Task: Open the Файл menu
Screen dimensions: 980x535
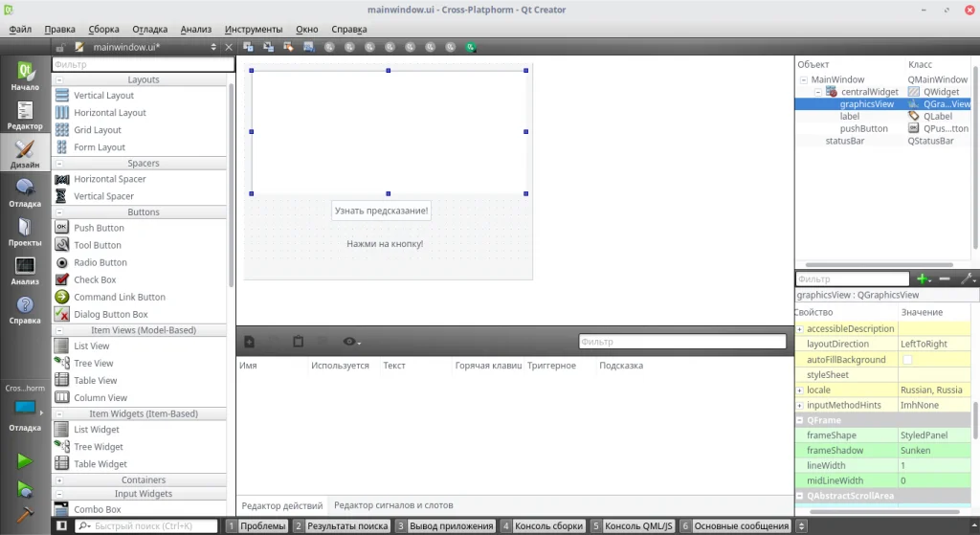Action: tap(20, 29)
